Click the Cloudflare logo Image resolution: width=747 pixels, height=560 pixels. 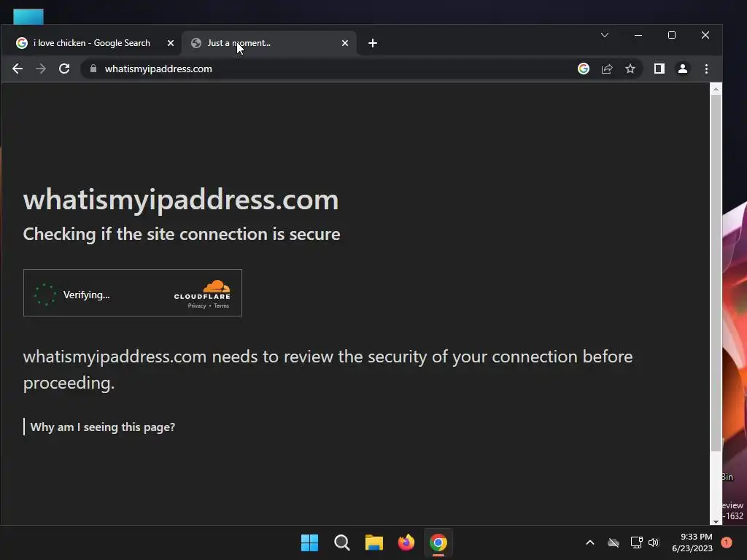[202, 290]
